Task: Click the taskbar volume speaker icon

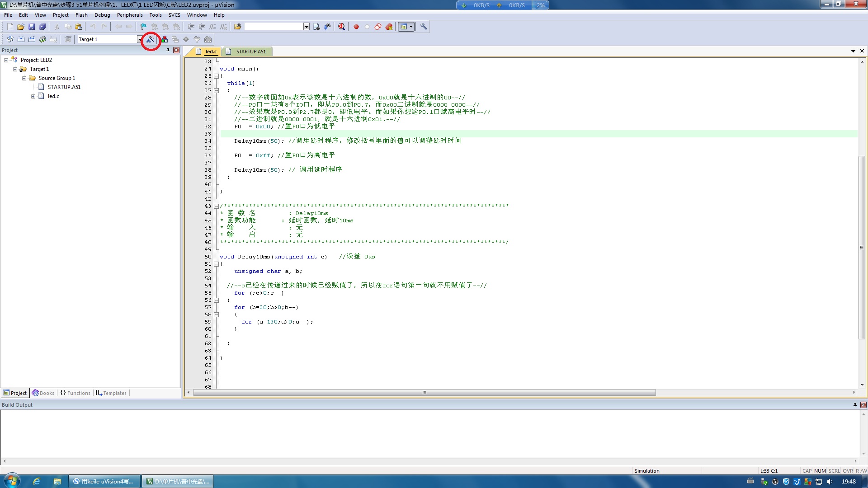Action: tap(830, 482)
